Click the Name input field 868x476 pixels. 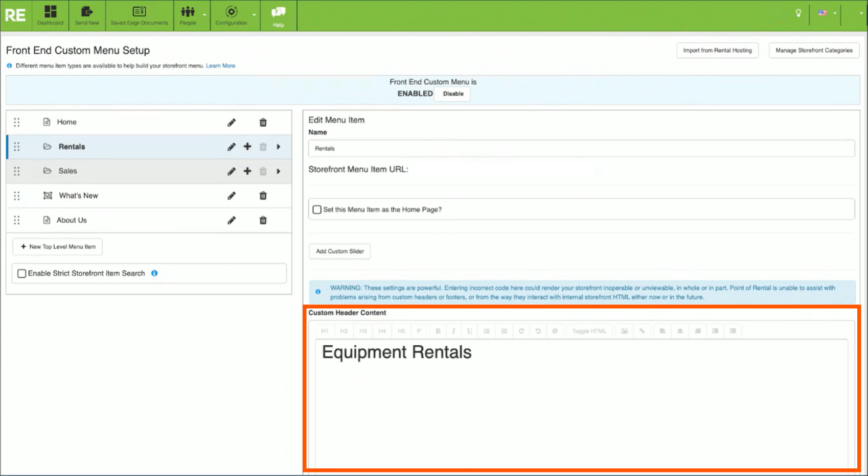[581, 149]
